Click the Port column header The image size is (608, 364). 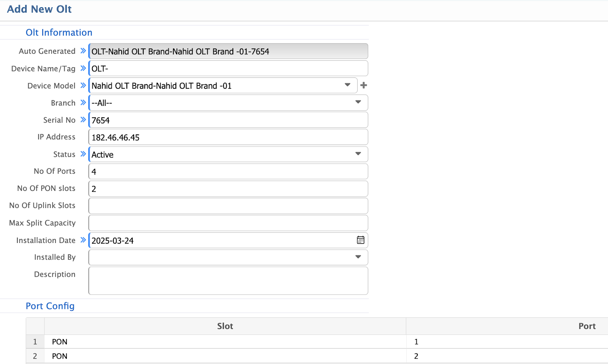point(586,326)
